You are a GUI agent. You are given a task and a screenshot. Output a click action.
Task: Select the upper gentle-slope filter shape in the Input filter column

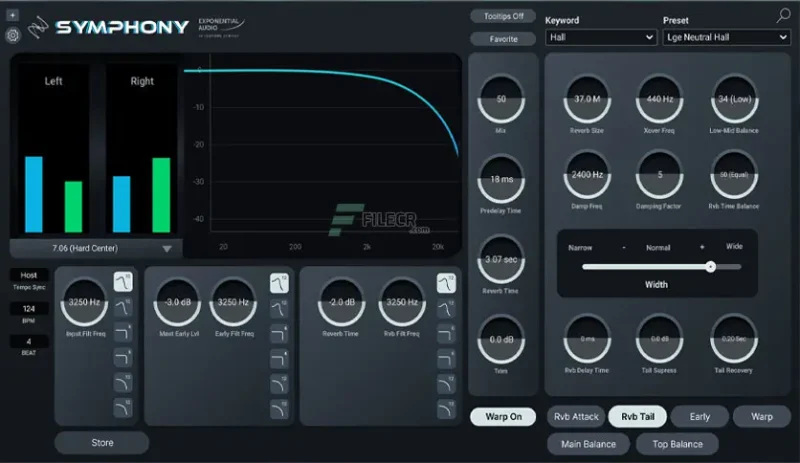(123, 383)
